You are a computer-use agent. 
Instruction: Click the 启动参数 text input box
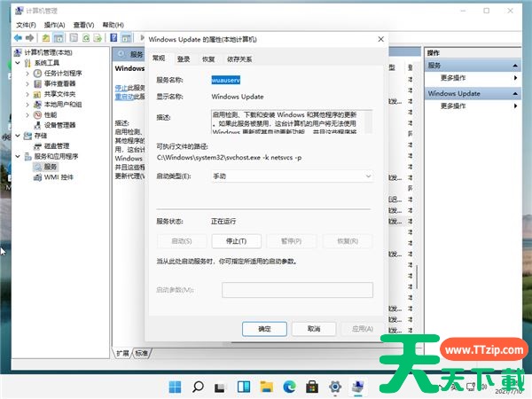pyautogui.click(x=297, y=290)
